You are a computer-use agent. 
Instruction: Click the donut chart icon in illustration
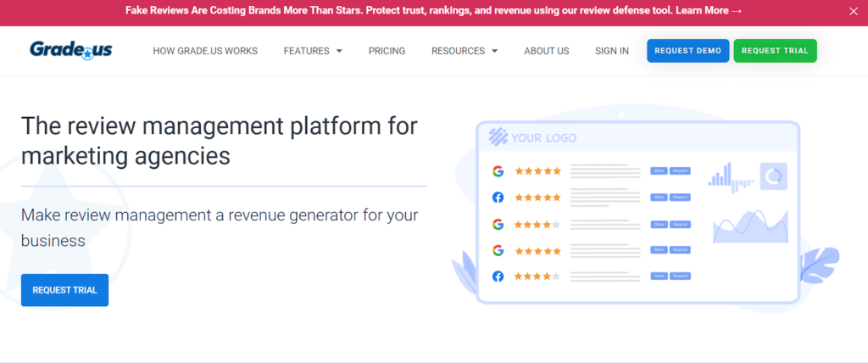(x=773, y=176)
